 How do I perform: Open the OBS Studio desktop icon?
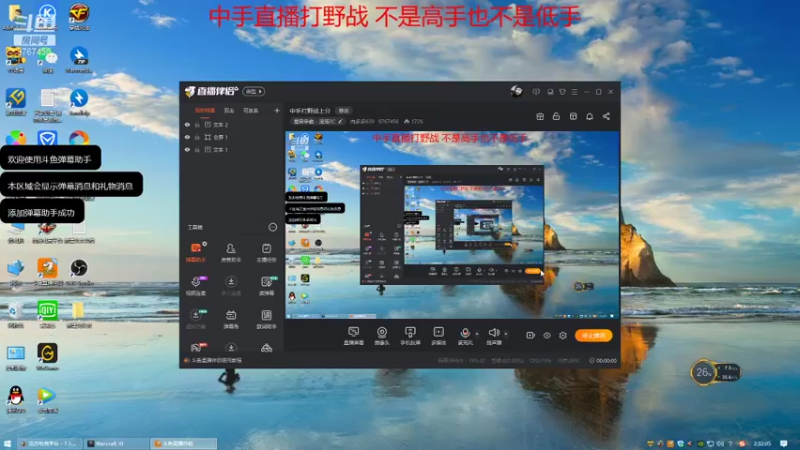click(x=79, y=272)
